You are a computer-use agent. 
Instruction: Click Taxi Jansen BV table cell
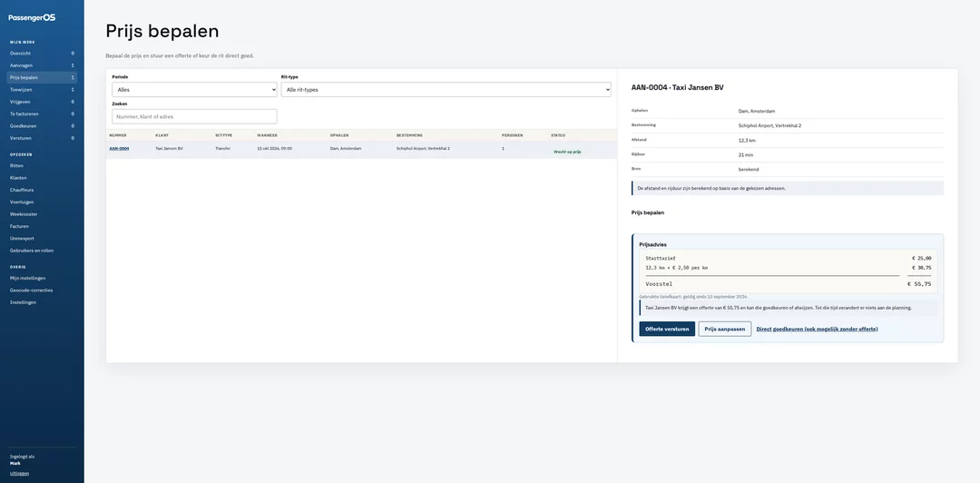170,148
